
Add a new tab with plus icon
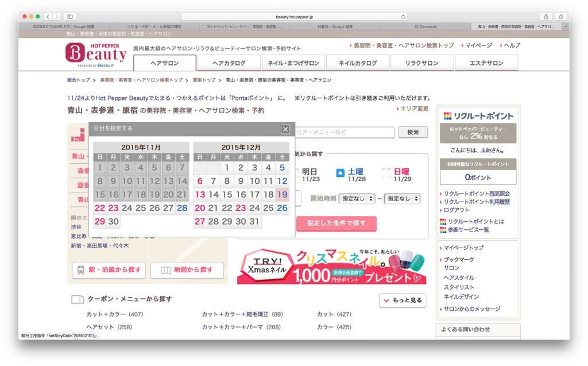tap(566, 26)
